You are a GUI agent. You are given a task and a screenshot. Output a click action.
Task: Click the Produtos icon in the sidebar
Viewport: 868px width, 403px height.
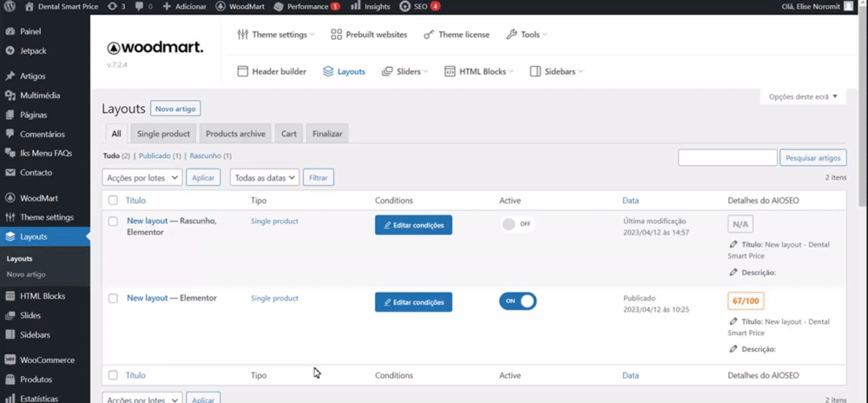click(x=10, y=380)
